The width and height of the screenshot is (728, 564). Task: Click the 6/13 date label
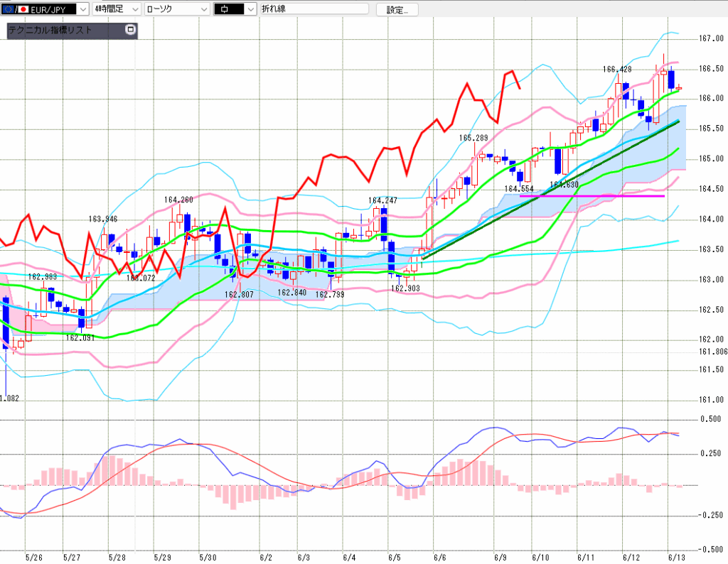(x=677, y=557)
